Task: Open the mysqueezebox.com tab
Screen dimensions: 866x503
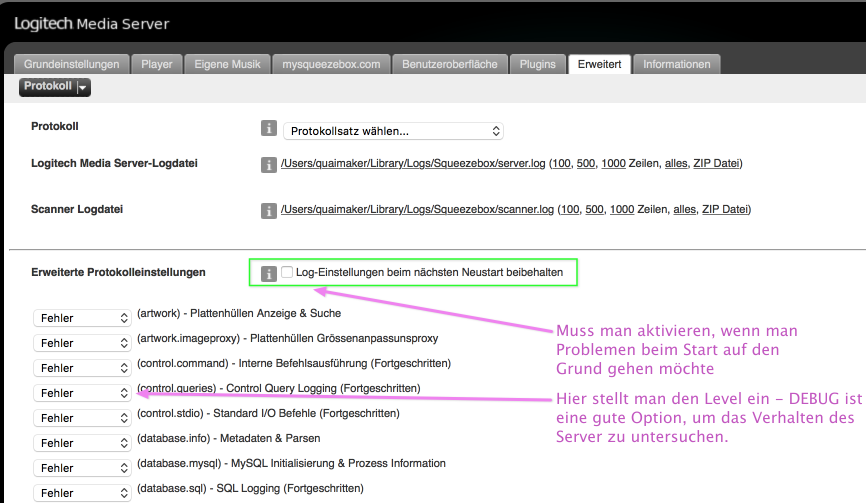Action: pos(331,64)
